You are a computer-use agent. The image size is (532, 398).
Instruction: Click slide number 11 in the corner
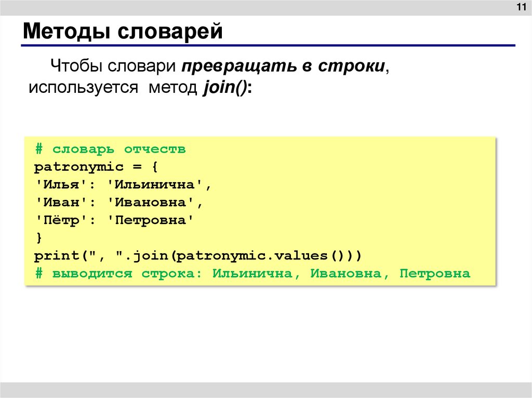(x=521, y=7)
